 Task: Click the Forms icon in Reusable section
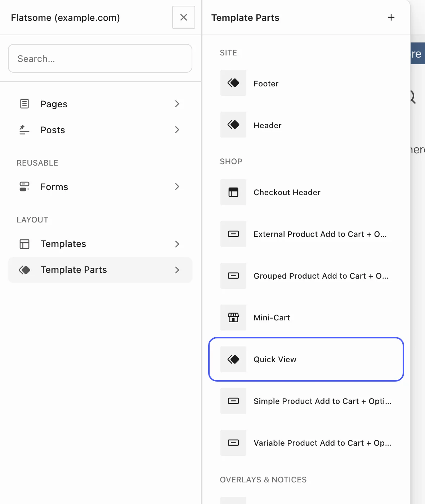pos(24,186)
